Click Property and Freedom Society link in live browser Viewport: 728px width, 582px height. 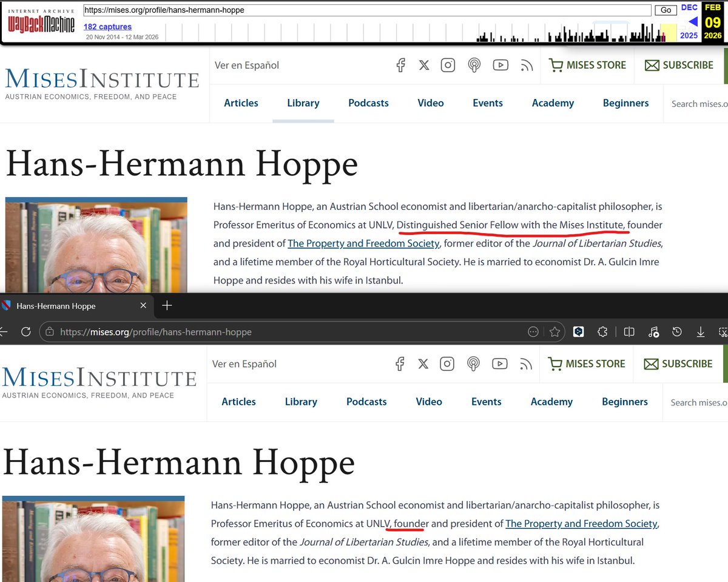[x=582, y=523]
